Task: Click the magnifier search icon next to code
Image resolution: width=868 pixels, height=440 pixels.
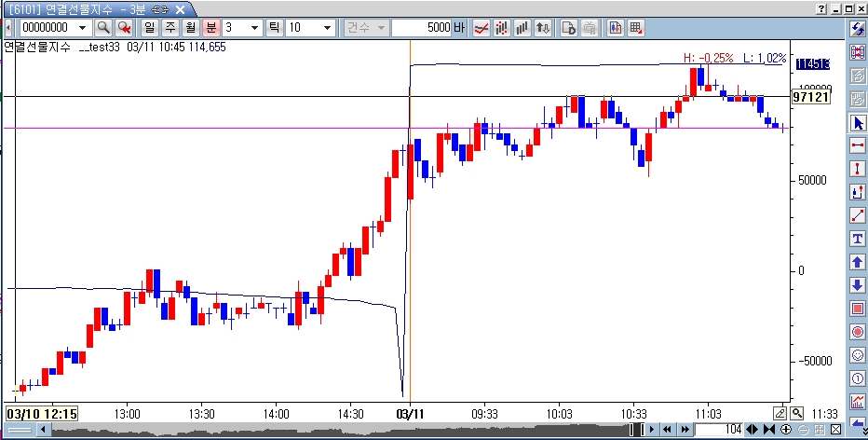Action: click(x=103, y=28)
